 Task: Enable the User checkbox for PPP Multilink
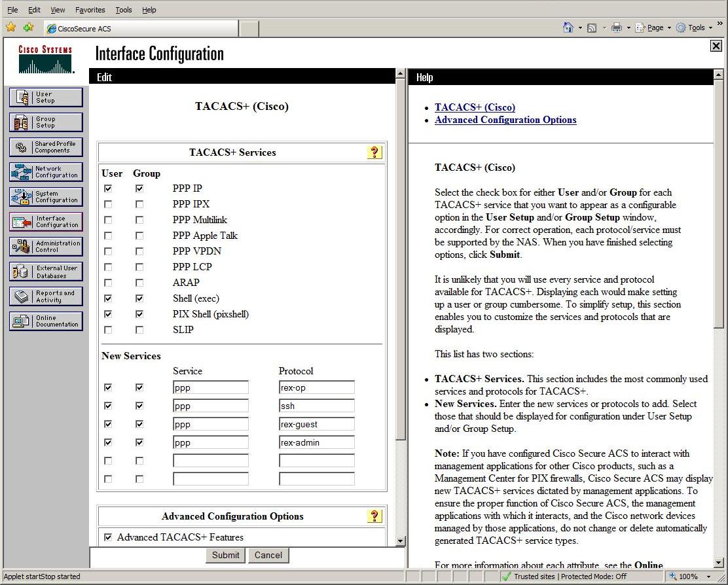click(x=108, y=220)
